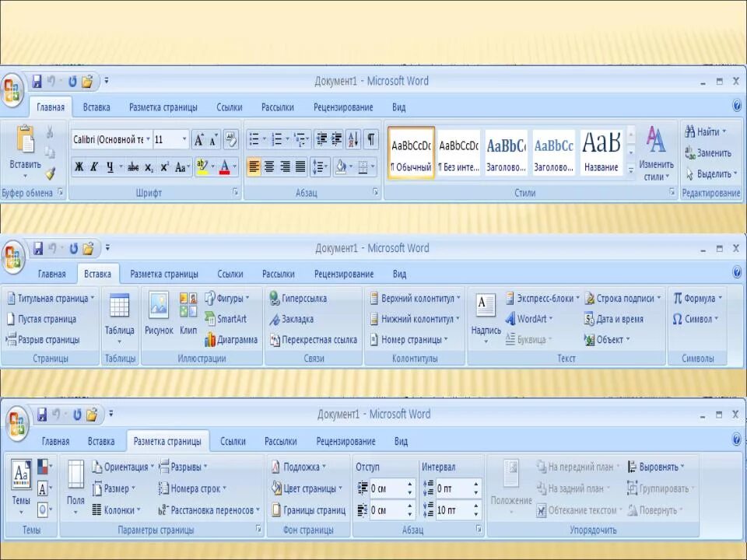This screenshot has width=747, height=560.
Task: Click the red font color button
Action: tap(224, 167)
